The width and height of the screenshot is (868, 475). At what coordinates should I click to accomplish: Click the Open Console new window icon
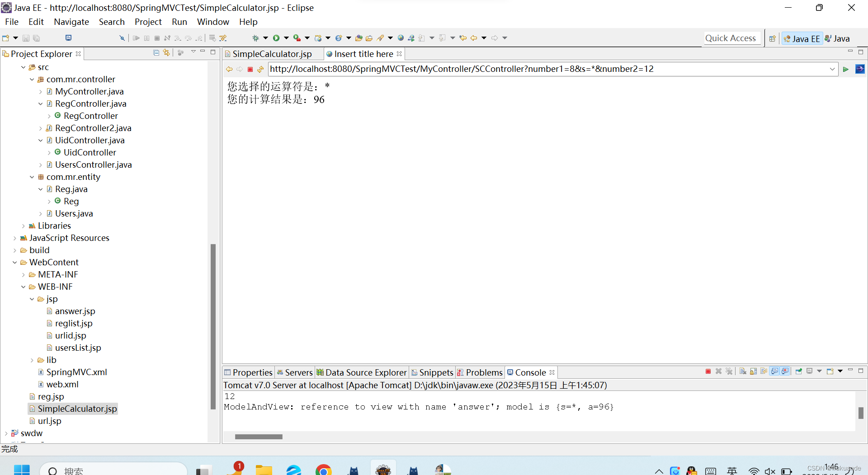click(830, 371)
